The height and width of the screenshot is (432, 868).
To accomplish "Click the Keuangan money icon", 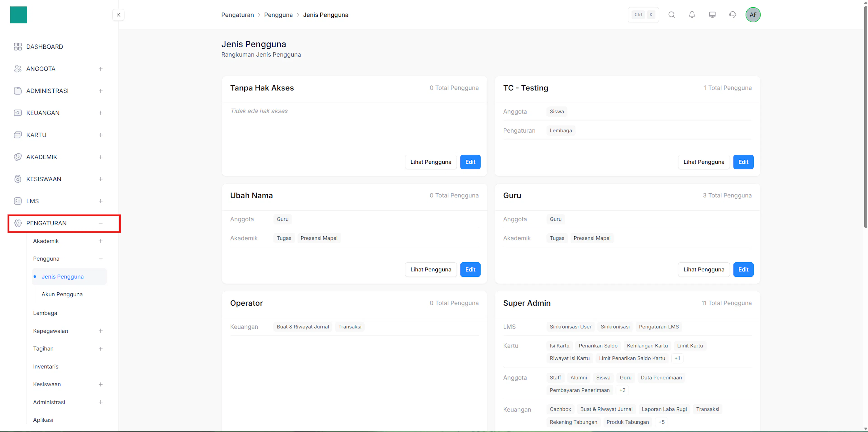I will click(x=18, y=113).
